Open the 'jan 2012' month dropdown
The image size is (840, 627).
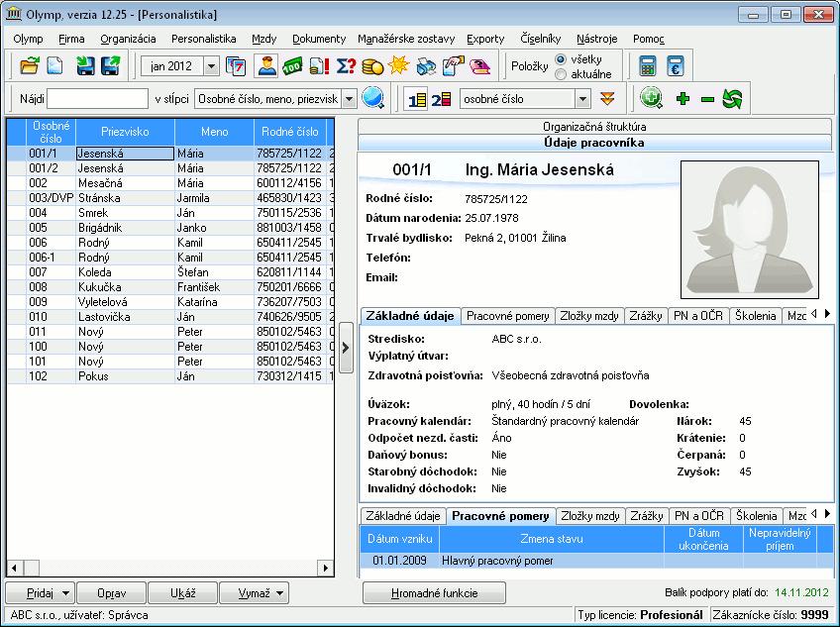point(212,66)
